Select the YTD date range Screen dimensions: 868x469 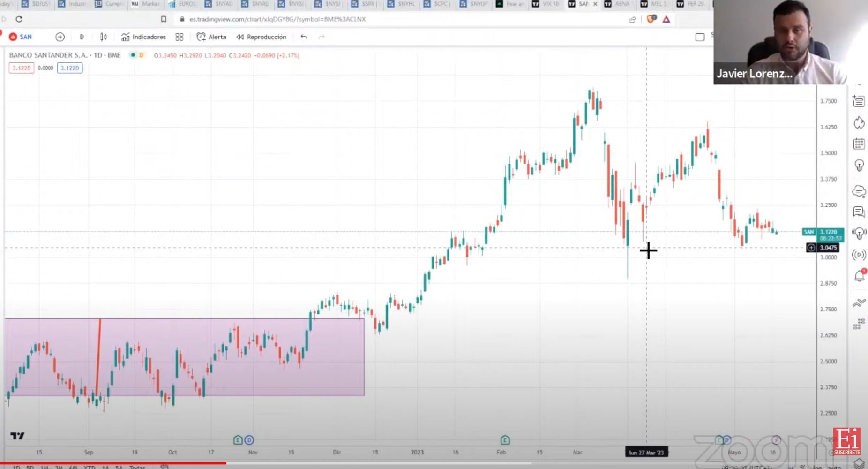[89, 467]
